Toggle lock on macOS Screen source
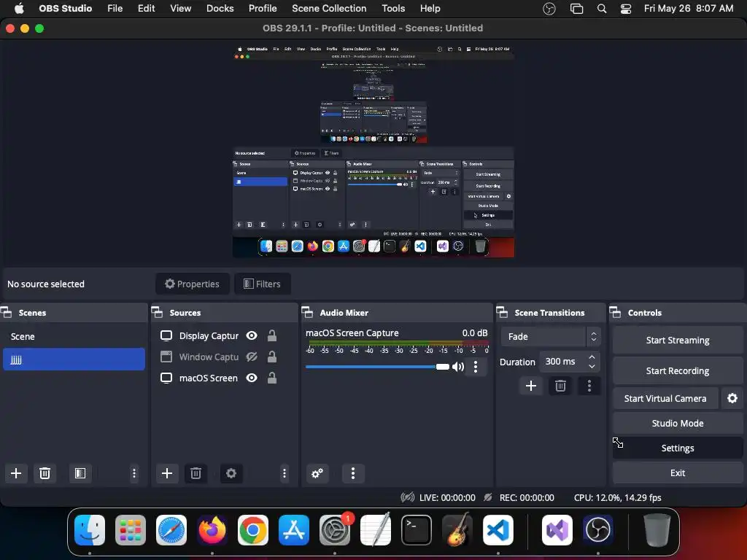The width and height of the screenshot is (747, 560). tap(272, 378)
